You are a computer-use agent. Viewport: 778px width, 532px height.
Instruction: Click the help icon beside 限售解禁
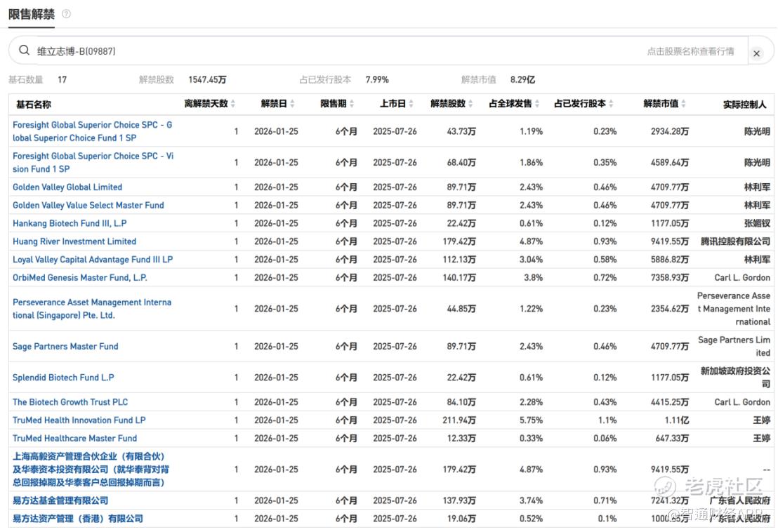click(x=66, y=14)
